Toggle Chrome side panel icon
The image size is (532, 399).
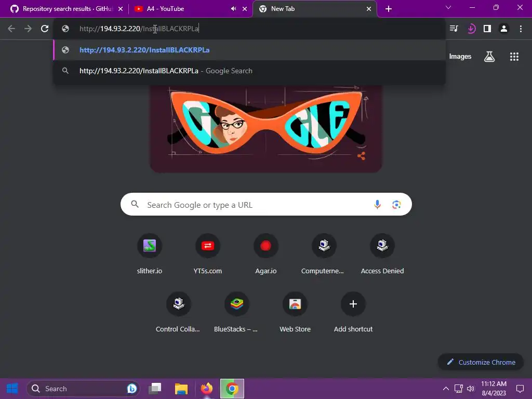(x=487, y=29)
